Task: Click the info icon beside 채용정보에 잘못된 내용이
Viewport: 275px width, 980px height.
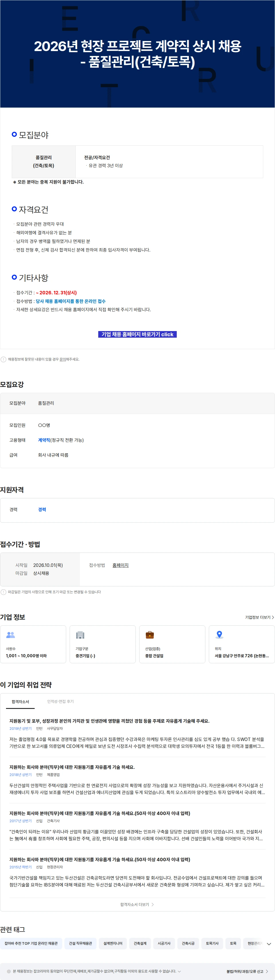Action: click(3, 359)
